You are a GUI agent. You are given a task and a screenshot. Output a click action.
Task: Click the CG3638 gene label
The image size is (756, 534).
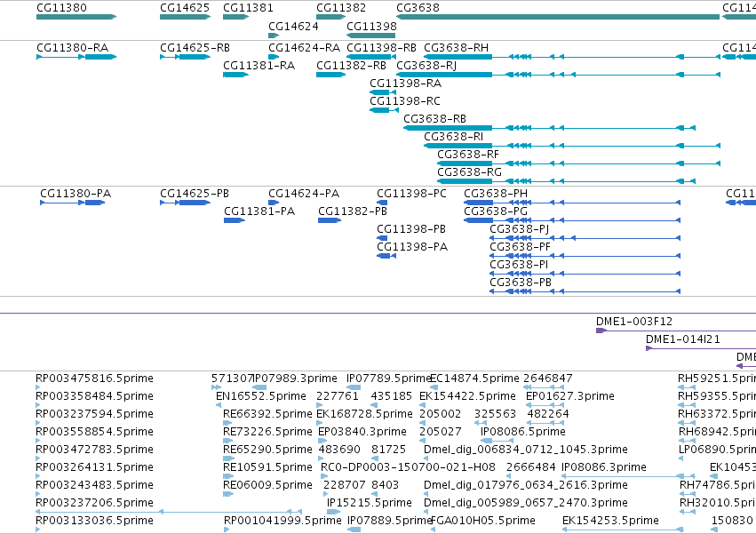(418, 8)
